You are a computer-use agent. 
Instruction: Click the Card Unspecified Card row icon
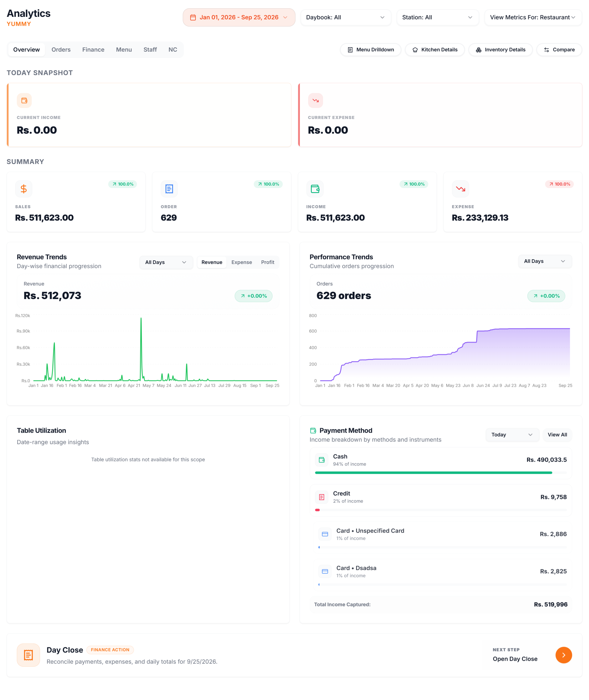[325, 534]
